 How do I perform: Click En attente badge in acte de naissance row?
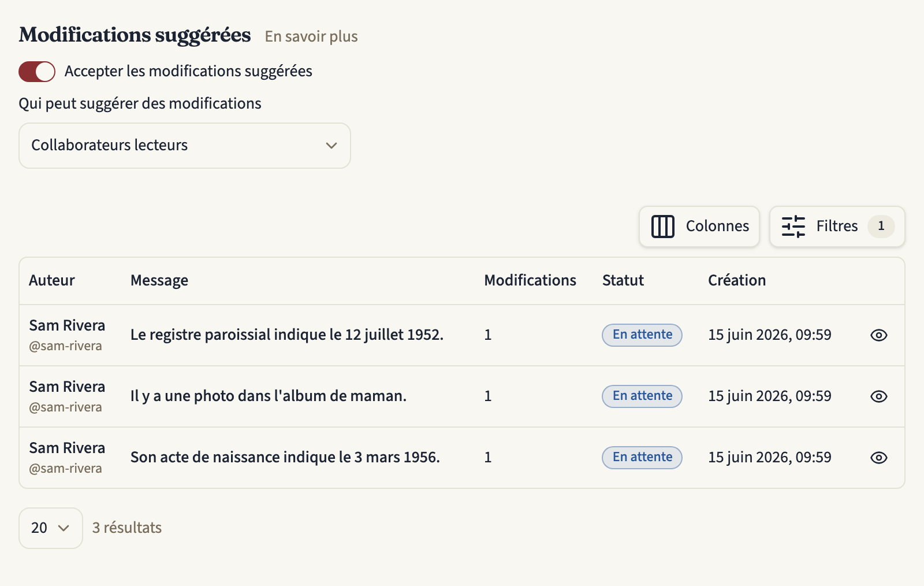(642, 458)
